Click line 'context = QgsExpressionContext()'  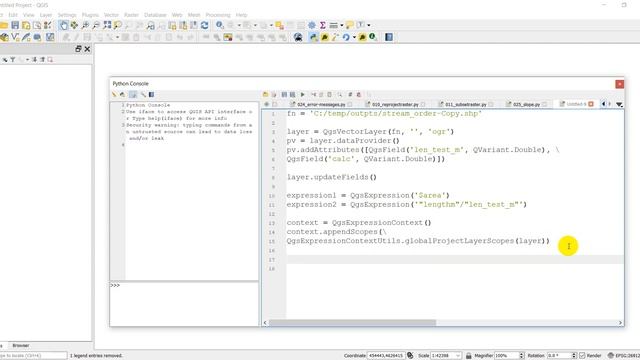point(359,223)
